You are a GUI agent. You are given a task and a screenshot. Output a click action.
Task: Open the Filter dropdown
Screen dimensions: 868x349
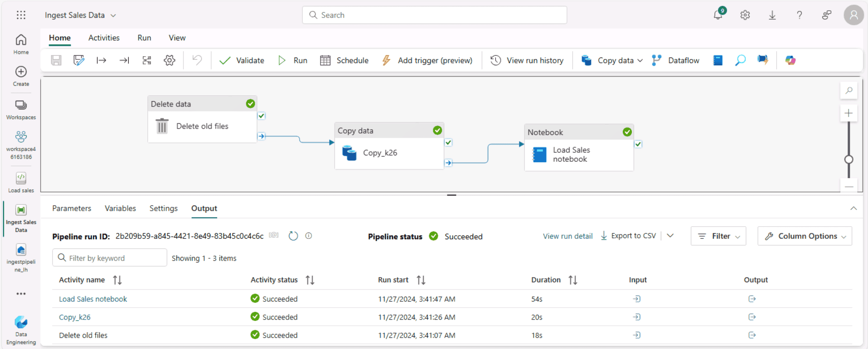point(718,236)
